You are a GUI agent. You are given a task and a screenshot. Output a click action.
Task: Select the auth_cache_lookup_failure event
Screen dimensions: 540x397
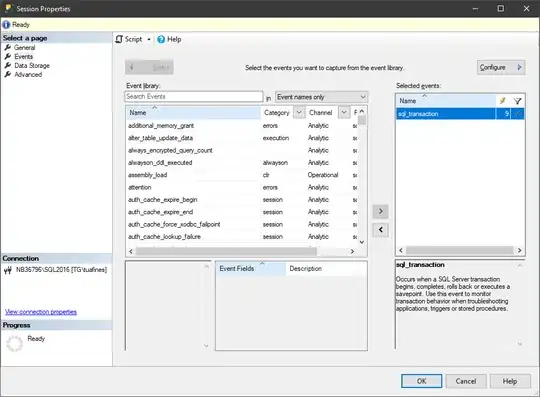point(164,237)
